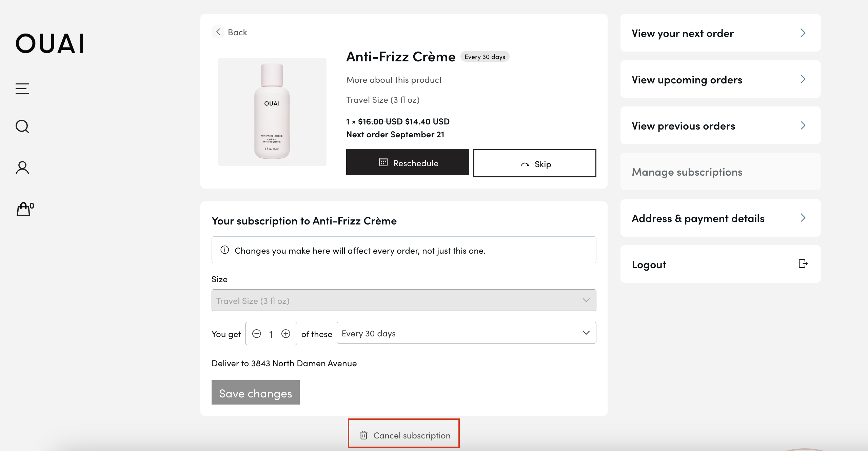Viewport: 868px width, 451px height.
Task: Skip the next order
Action: 535,163
